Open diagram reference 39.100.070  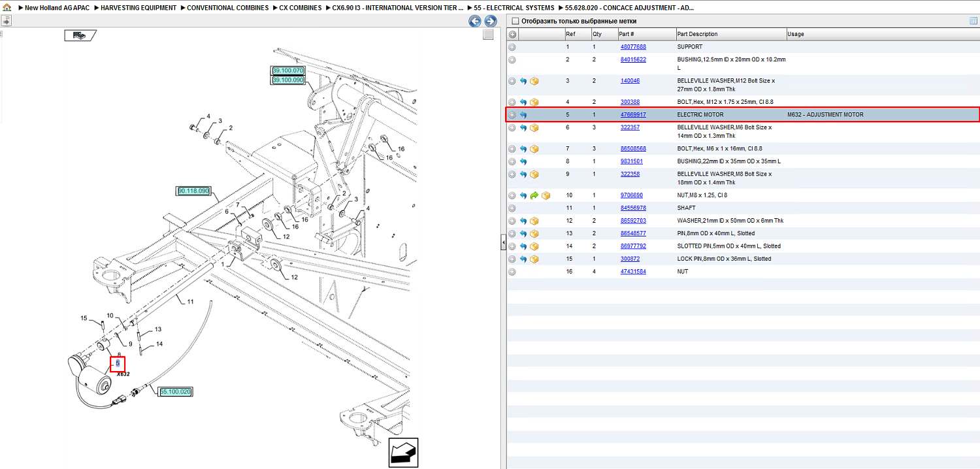(x=288, y=71)
